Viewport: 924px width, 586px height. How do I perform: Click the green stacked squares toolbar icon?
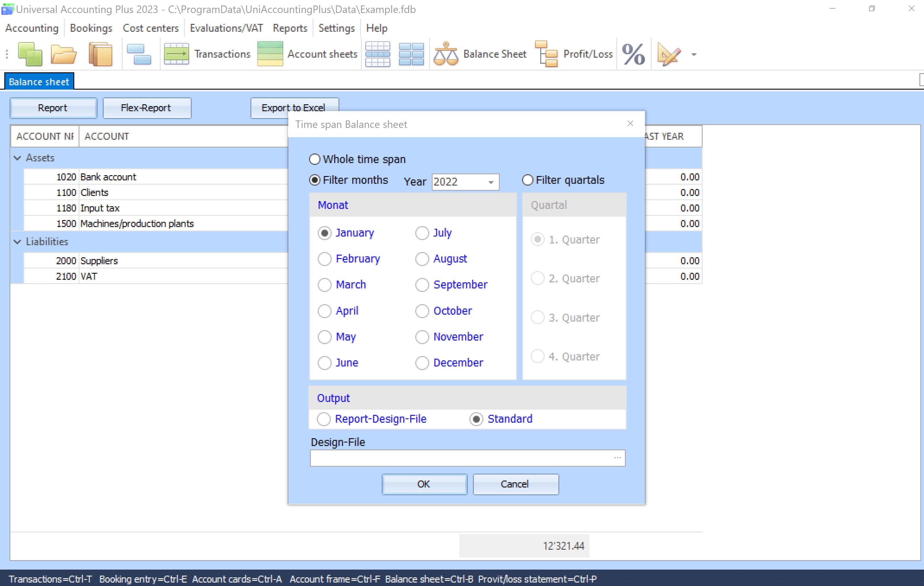pos(30,54)
